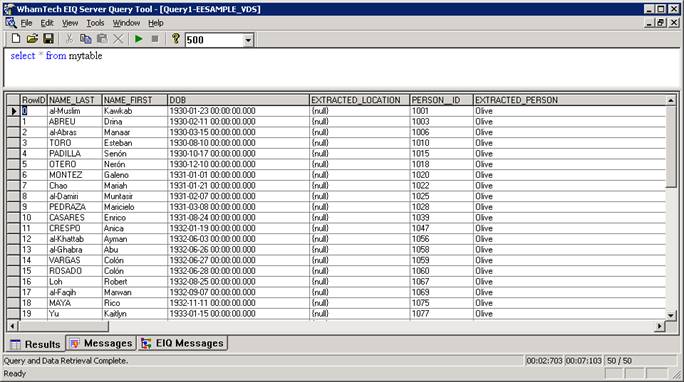Delete using the X toolbar icon
The height and width of the screenshot is (382, 684).
tap(118, 39)
